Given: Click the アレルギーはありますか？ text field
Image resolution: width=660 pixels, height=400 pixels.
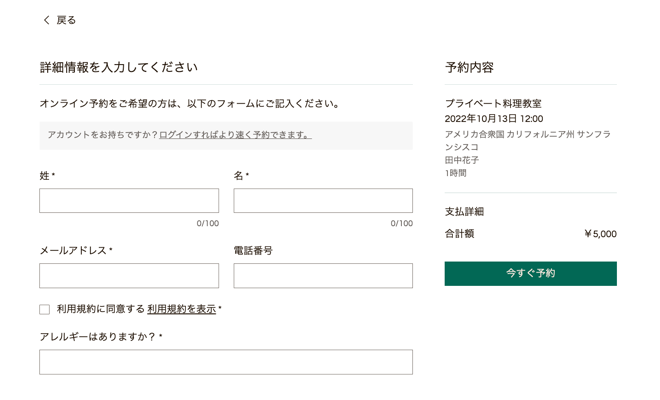Looking at the screenshot, I should tap(226, 362).
